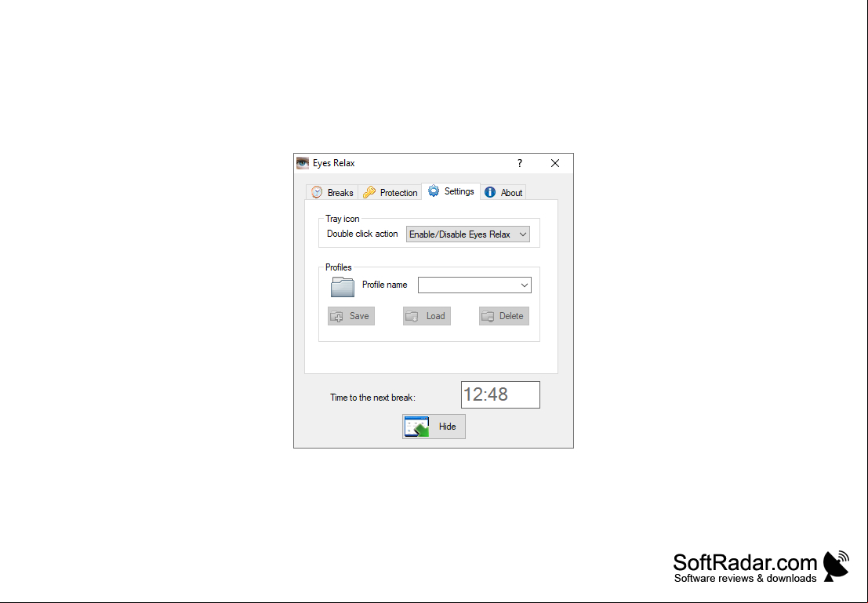The height and width of the screenshot is (603, 868).
Task: Click the Profile name label
Action: pos(385,285)
